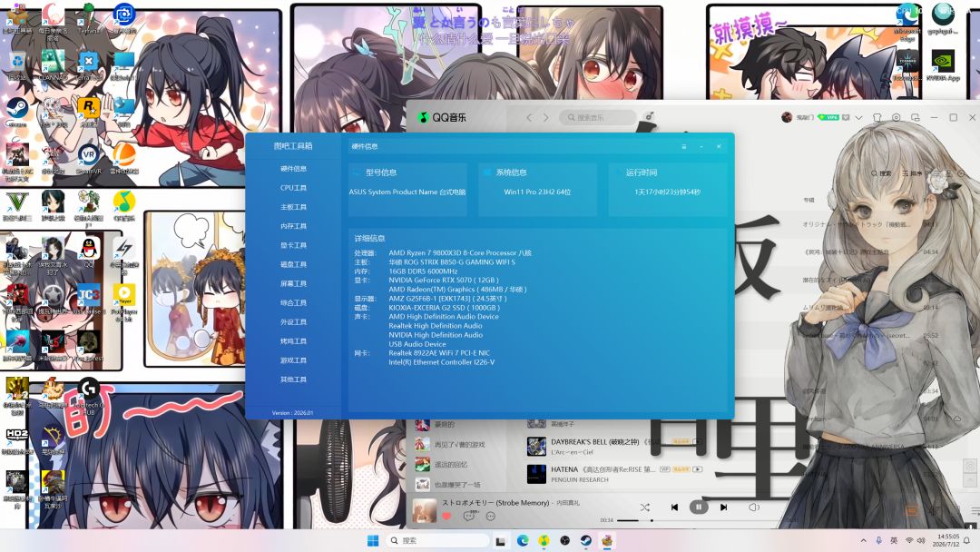Click the Win11 Pro 23H2 64位 text
This screenshot has width=980, height=552.
click(537, 192)
